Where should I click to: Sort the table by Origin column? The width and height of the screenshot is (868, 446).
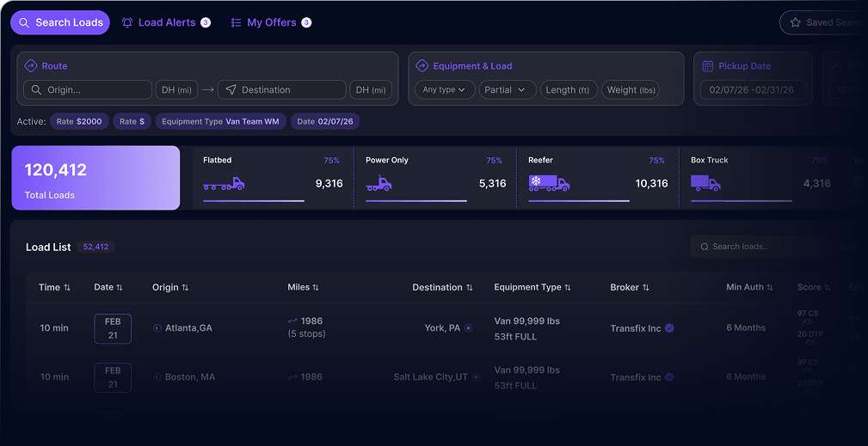tap(170, 287)
